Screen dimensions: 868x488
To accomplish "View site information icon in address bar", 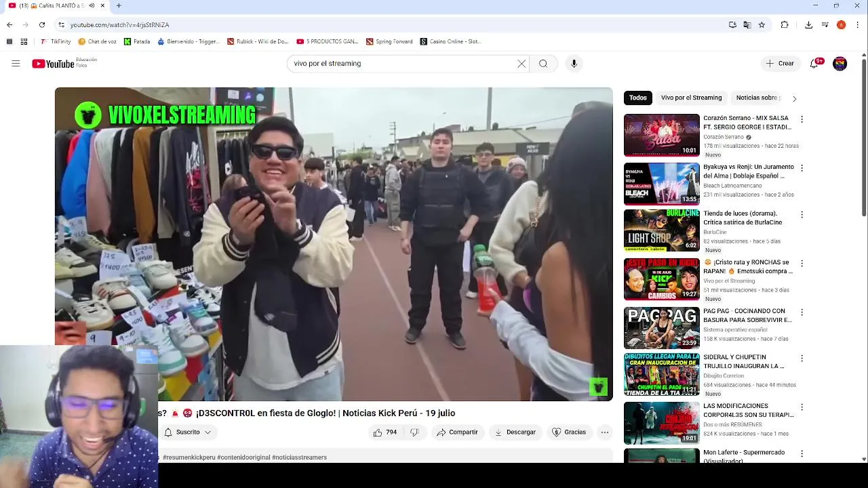I will point(61,25).
